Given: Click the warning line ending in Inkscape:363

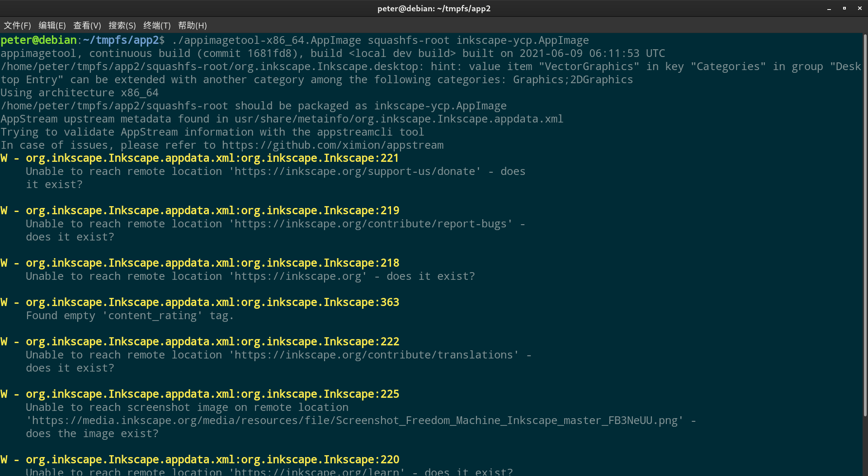Looking at the screenshot, I should tap(200, 302).
